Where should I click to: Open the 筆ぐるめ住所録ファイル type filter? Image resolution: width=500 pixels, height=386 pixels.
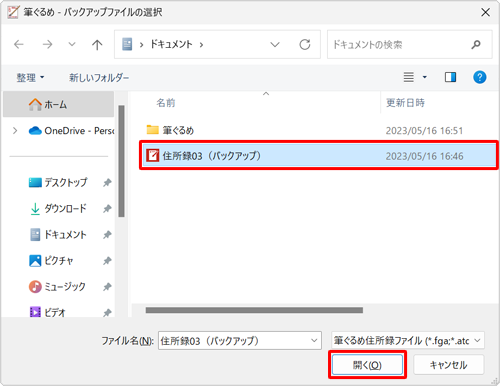point(408,341)
